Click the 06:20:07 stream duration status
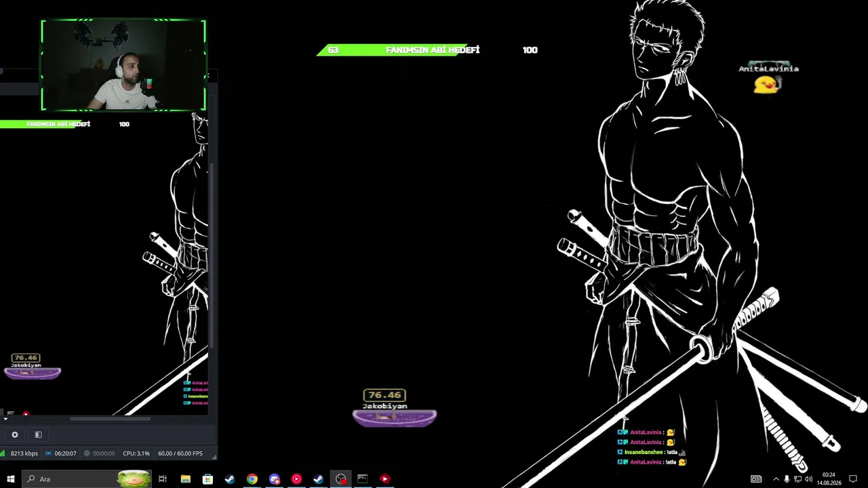The height and width of the screenshot is (488, 868). coord(61,453)
